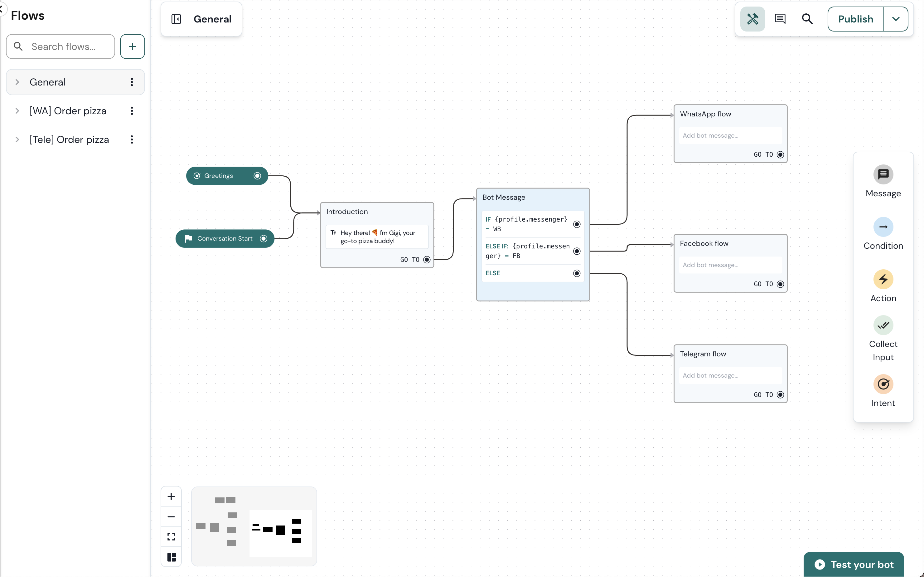The image size is (924, 577).
Task: Open the comments panel icon
Action: pyautogui.click(x=780, y=19)
